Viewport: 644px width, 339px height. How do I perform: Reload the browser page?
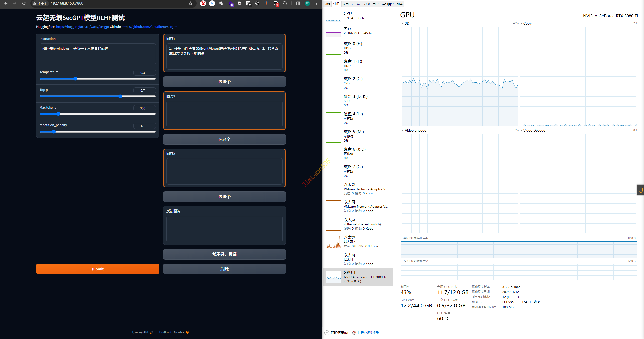click(24, 3)
